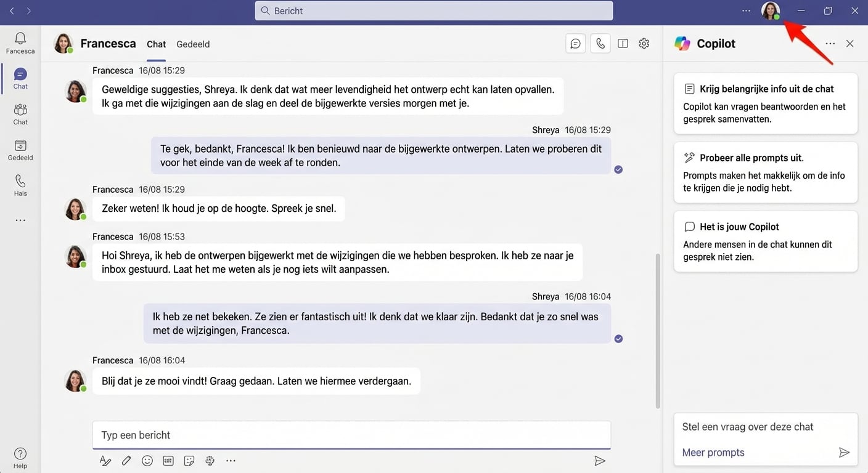The height and width of the screenshot is (473, 868).
Task: Click the Bericht search bar at the top
Action: [x=433, y=10]
